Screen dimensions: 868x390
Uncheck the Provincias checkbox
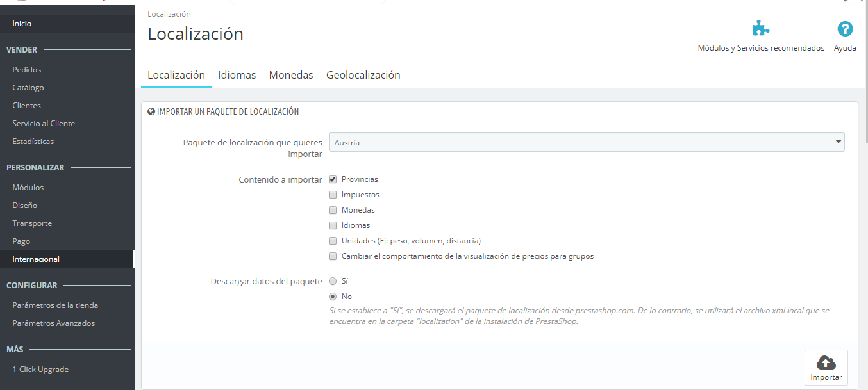coord(333,179)
